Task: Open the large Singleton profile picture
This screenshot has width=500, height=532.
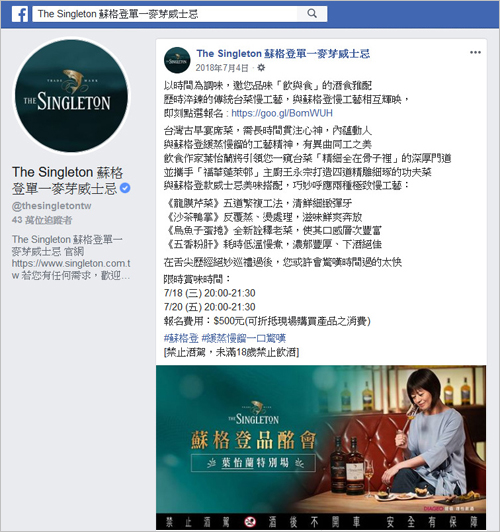Action: (x=72, y=96)
